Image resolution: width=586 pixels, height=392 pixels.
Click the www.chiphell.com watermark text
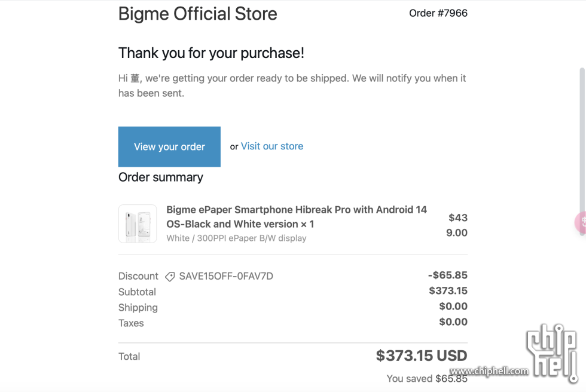click(489, 371)
